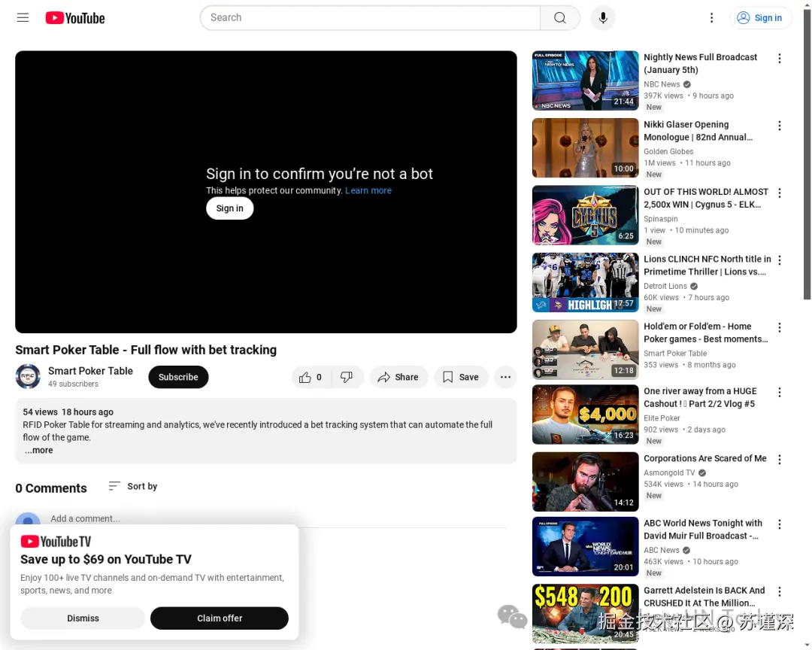Select Asmongold TV channel name
812x650 pixels.
coord(670,472)
